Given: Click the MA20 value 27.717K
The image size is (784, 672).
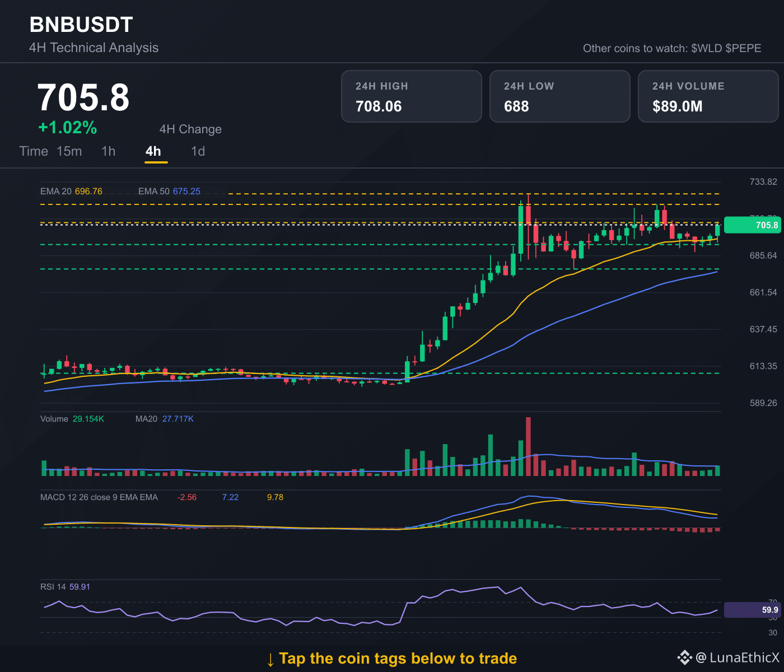Looking at the screenshot, I should click(x=178, y=419).
